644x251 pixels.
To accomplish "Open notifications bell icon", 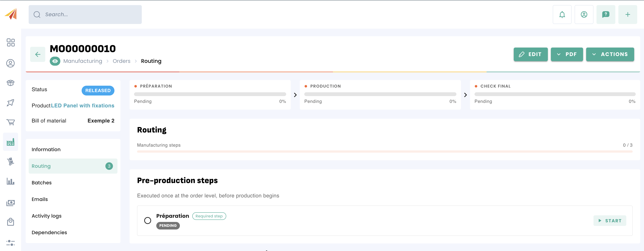I will [x=562, y=15].
